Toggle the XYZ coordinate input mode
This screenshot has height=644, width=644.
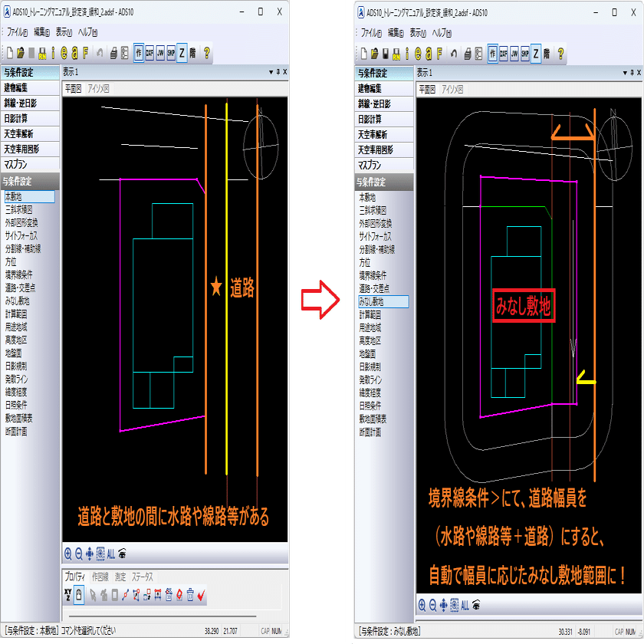(x=68, y=595)
